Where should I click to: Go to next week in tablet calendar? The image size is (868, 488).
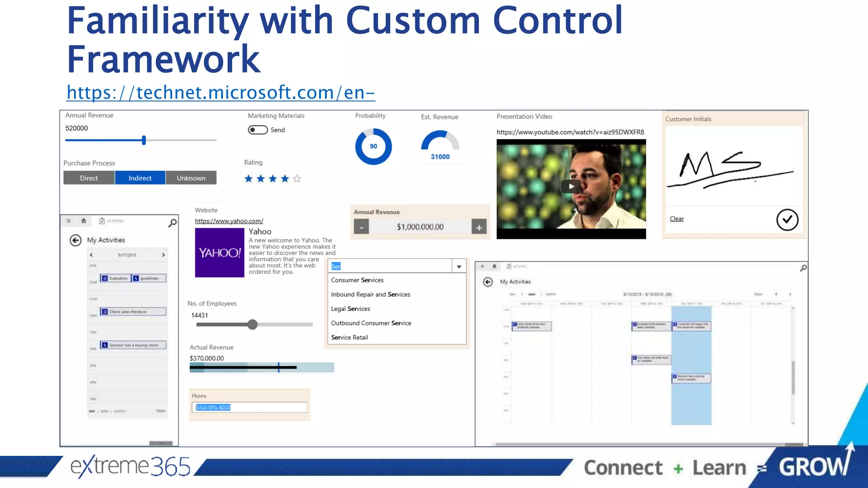coord(790,294)
